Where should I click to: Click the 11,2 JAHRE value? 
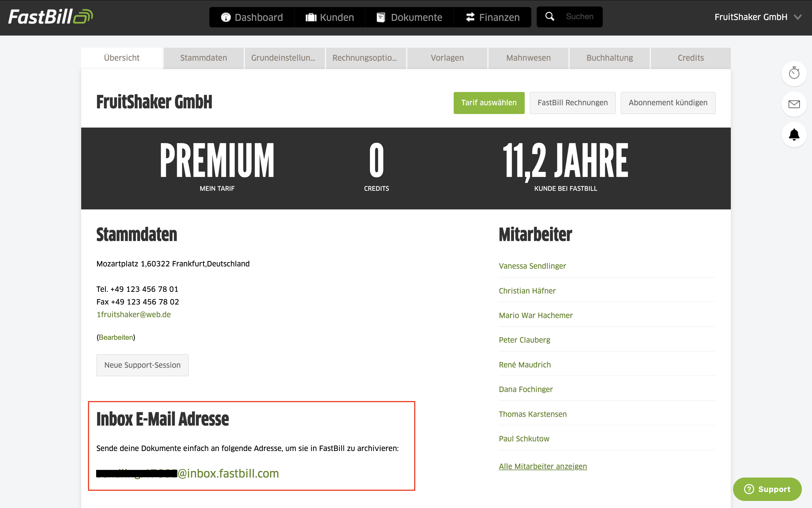565,162
